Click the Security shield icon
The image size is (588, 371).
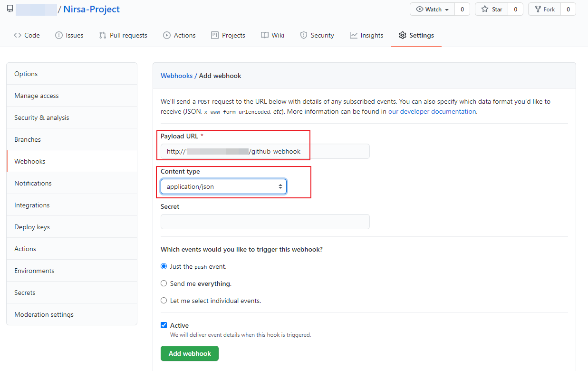(304, 35)
